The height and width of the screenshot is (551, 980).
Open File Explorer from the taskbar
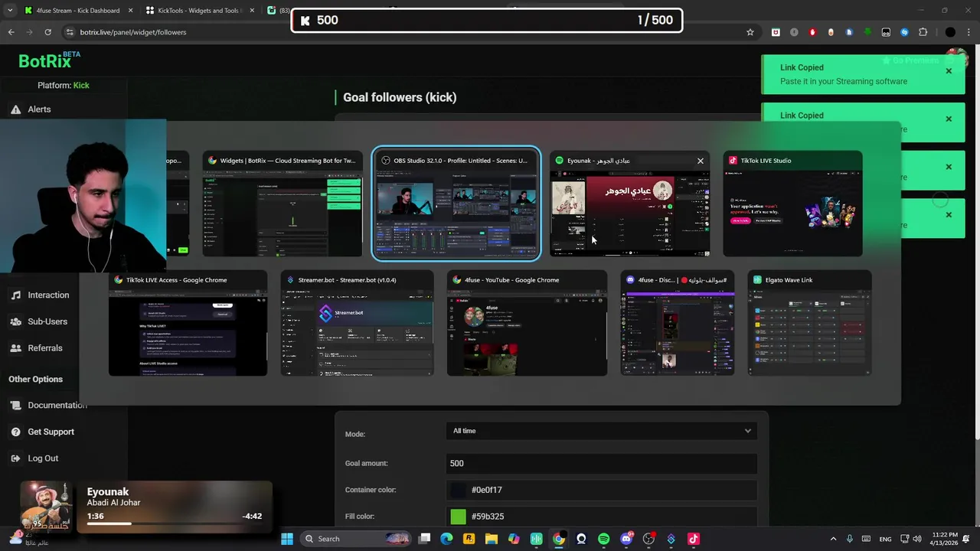click(492, 539)
